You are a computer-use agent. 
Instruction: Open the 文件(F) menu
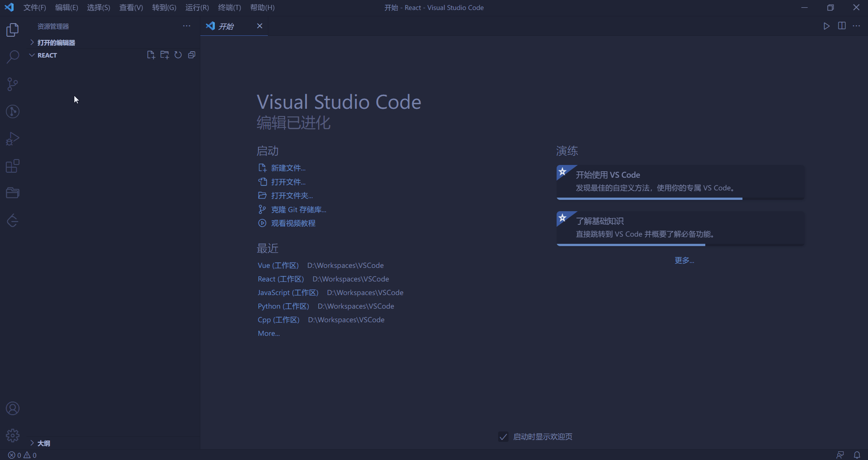point(34,8)
